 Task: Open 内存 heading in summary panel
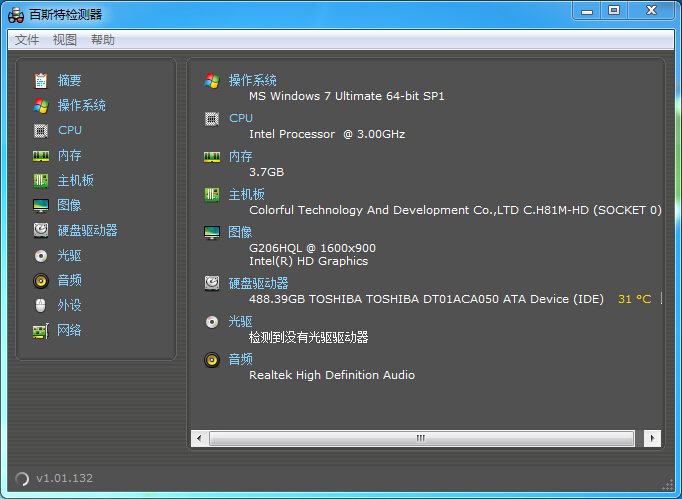coord(241,156)
